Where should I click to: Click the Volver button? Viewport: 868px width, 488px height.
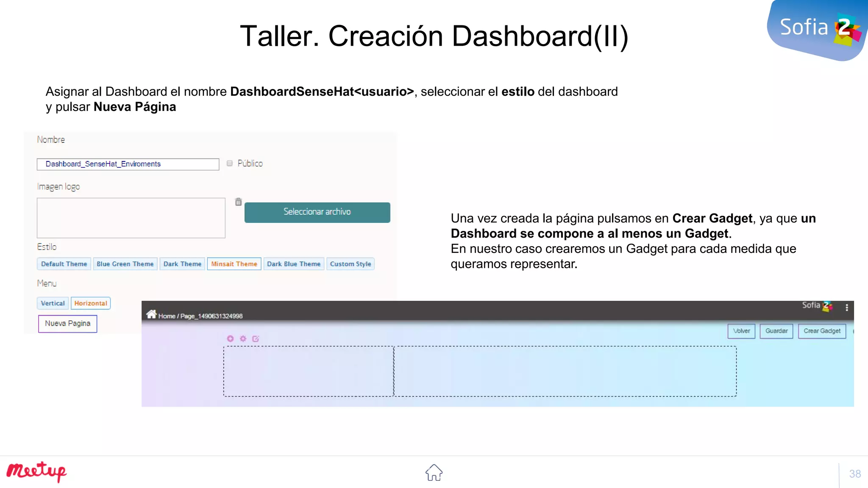tap(741, 331)
